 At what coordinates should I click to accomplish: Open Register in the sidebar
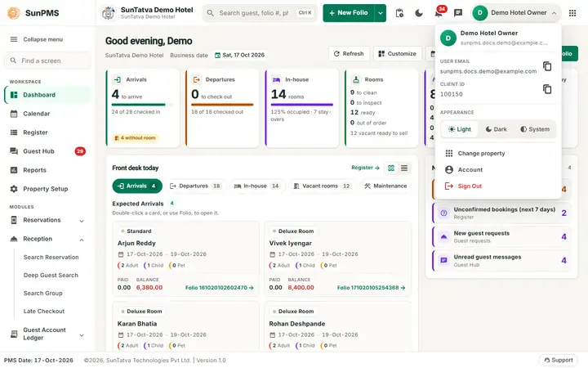coord(47,132)
